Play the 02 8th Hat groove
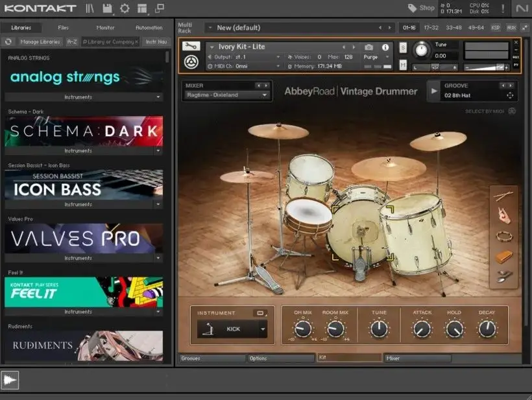The width and height of the screenshot is (532, 400). 434,91
